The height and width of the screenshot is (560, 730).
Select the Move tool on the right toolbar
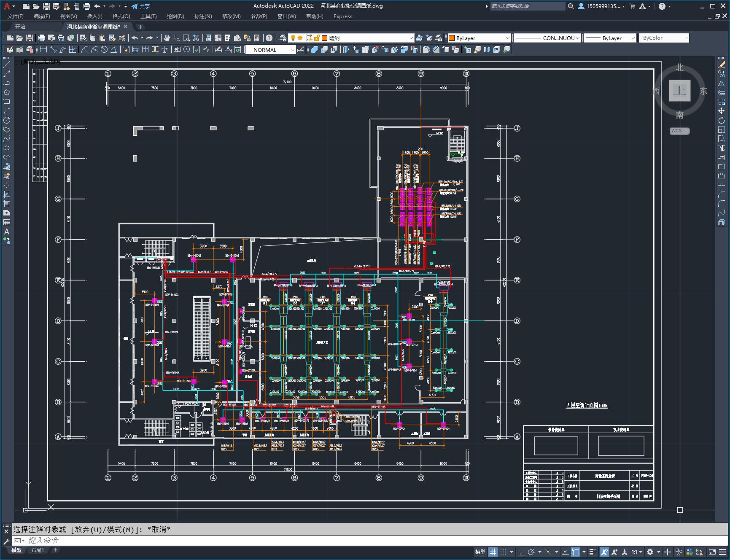(x=722, y=111)
